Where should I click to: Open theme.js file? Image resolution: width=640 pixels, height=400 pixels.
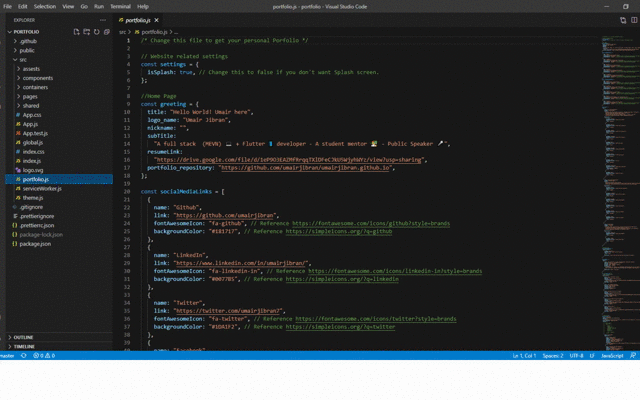click(x=33, y=198)
